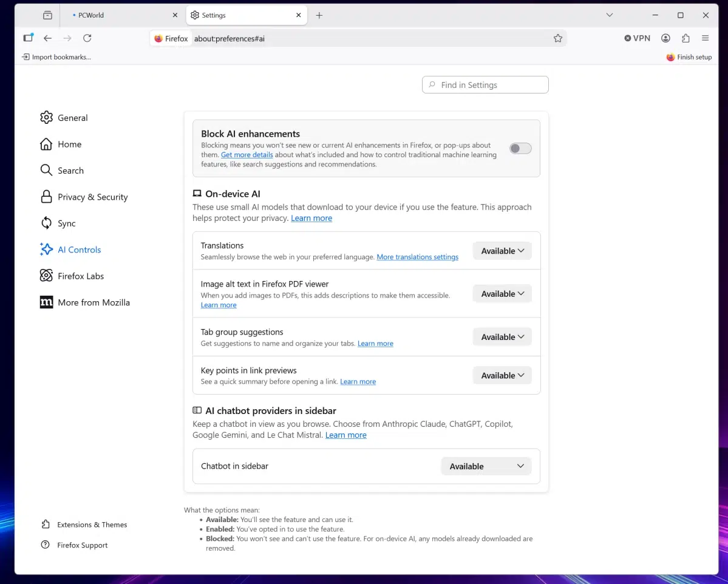Open More from Mozilla section
The height and width of the screenshot is (584, 728).
coord(94,302)
